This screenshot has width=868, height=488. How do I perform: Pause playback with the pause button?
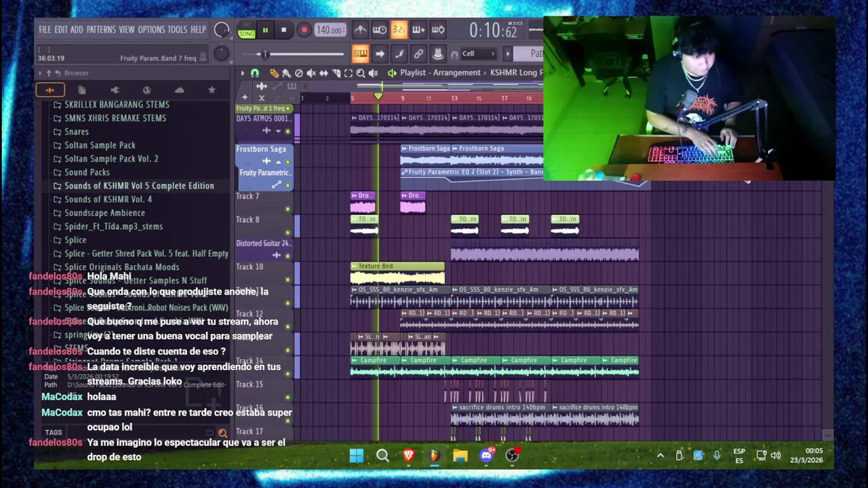pos(265,30)
